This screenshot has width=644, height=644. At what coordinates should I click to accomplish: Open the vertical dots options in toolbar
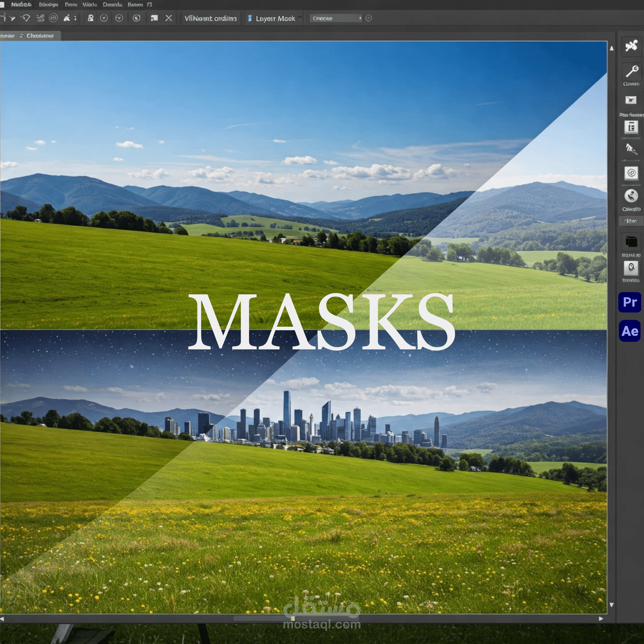click(75, 18)
